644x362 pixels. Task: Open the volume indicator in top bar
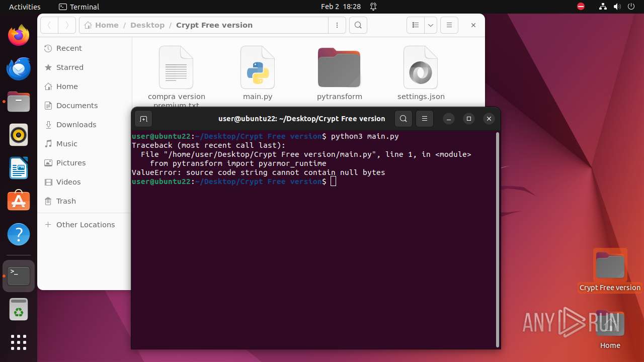click(617, 7)
